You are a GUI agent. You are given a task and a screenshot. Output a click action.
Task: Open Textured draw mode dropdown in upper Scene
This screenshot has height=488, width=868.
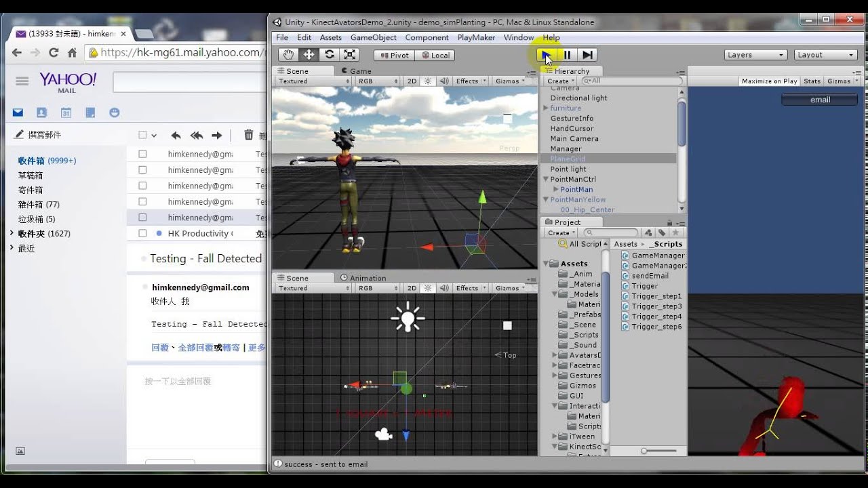click(x=313, y=81)
